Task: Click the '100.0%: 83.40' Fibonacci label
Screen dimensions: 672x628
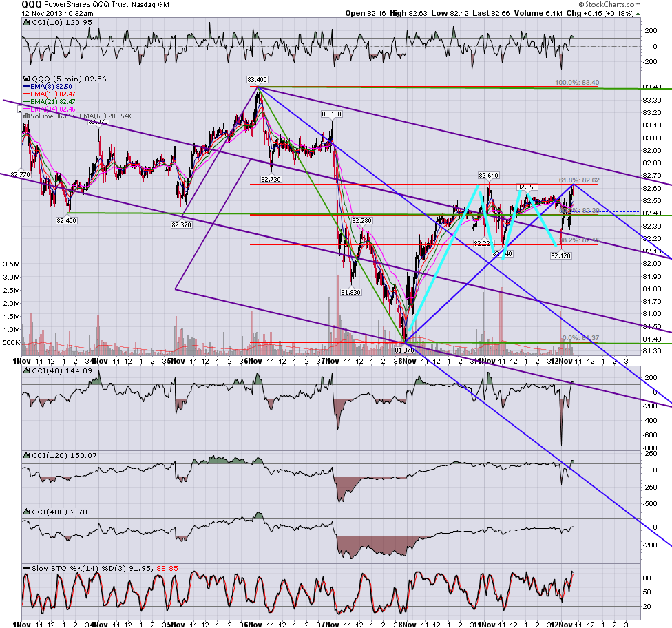Action: pyautogui.click(x=577, y=83)
